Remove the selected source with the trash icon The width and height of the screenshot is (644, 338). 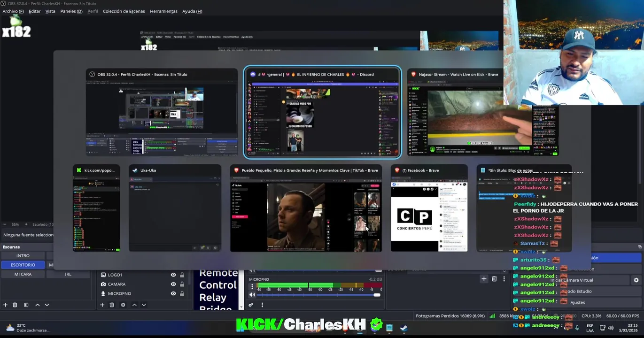coord(112,305)
